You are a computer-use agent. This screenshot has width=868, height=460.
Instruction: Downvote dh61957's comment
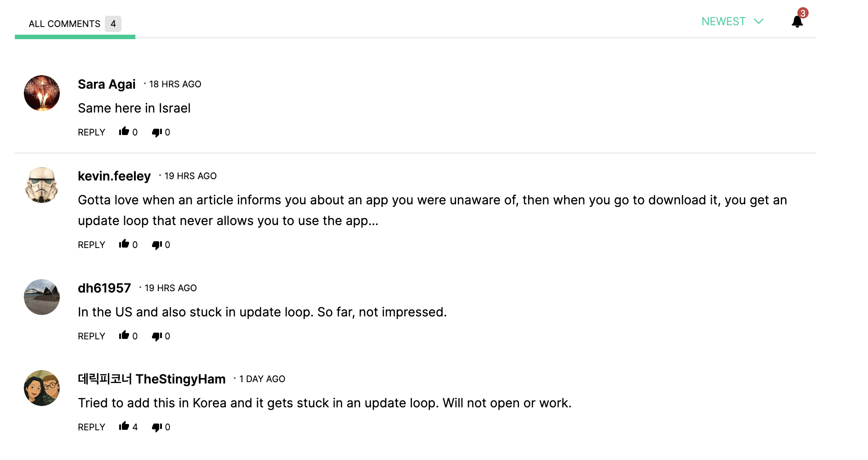[x=157, y=336]
